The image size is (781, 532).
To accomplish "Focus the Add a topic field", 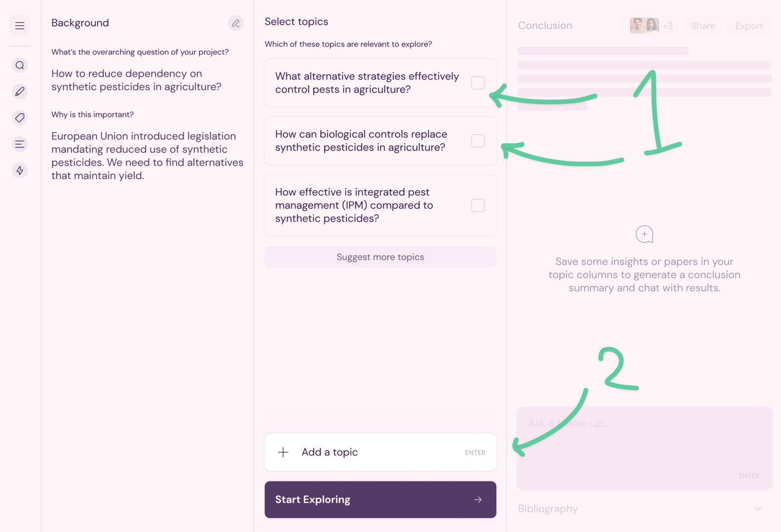I will coord(380,452).
